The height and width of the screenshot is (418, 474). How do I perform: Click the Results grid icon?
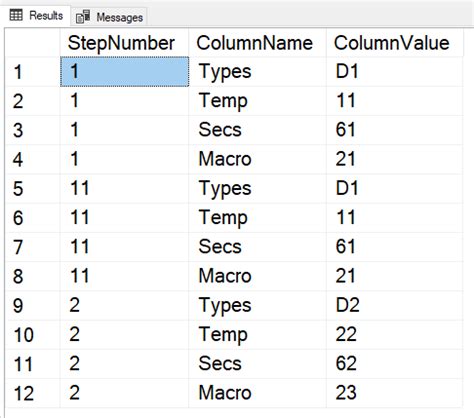tap(16, 15)
